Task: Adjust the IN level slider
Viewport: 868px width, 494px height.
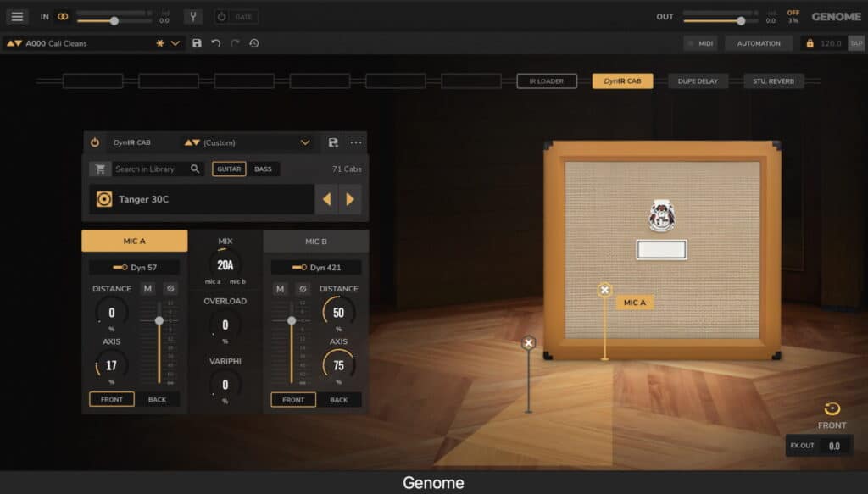Action: 114,21
